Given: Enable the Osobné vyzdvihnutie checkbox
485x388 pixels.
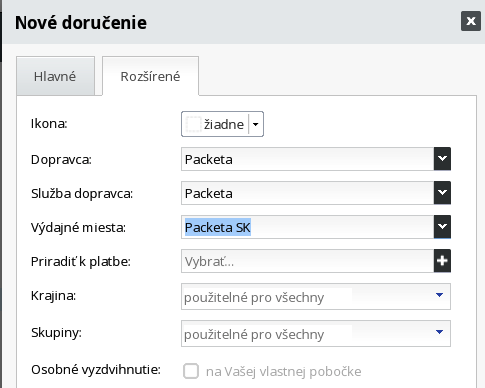Looking at the screenshot, I should pos(191,371).
